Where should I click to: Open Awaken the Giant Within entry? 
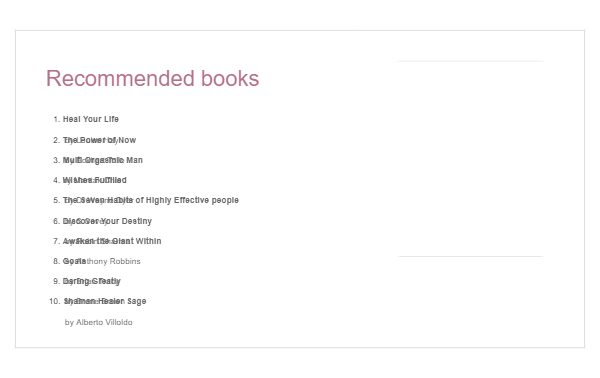pyautogui.click(x=112, y=241)
